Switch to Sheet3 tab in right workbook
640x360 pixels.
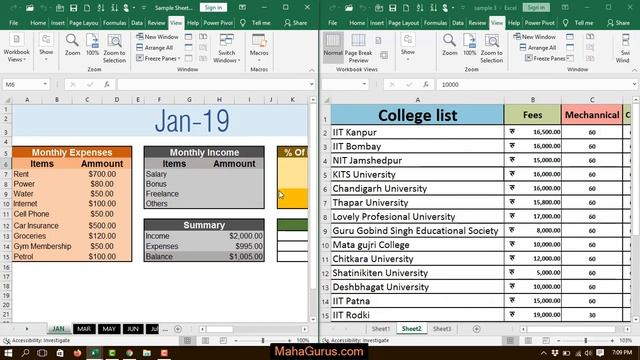click(442, 329)
